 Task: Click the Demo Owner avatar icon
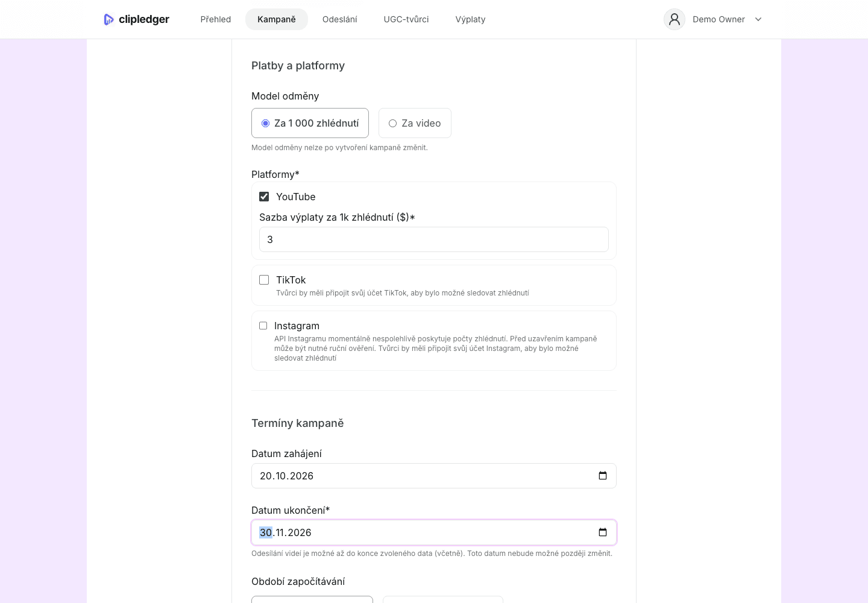pos(675,19)
